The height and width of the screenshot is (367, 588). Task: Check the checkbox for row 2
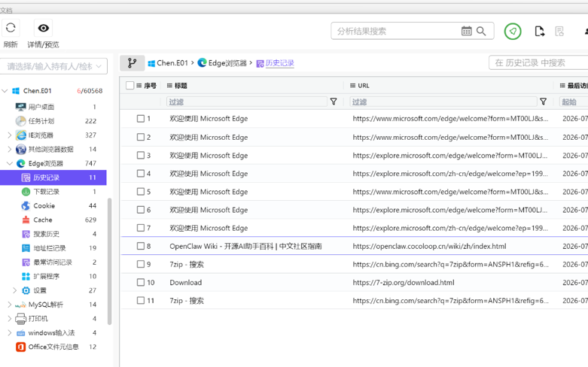[x=141, y=137]
